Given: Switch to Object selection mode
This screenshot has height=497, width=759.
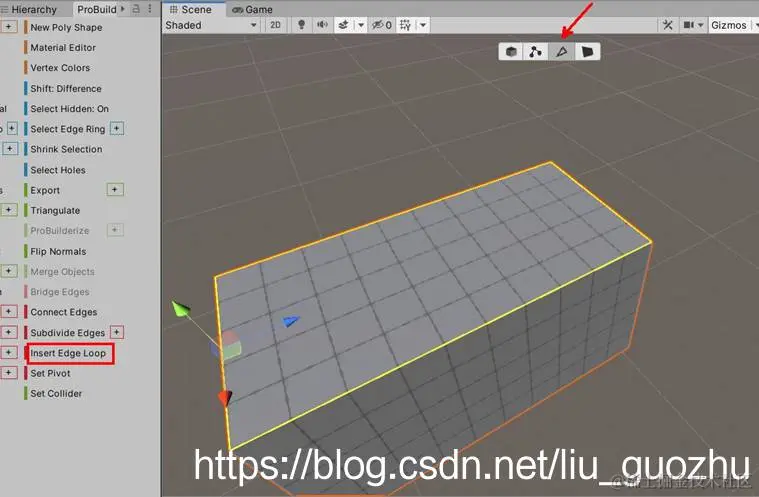Looking at the screenshot, I should 511,52.
